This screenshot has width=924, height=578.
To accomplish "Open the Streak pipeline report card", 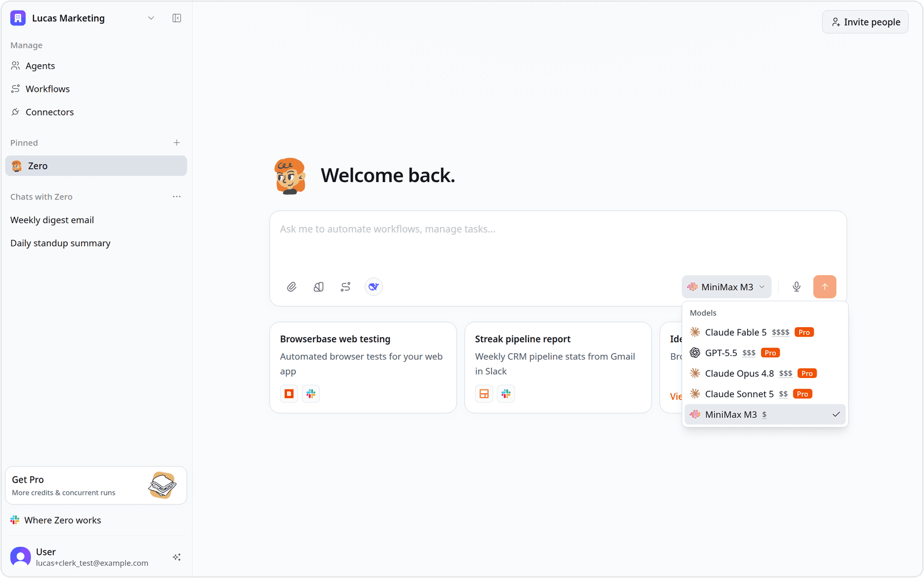I will coord(558,368).
